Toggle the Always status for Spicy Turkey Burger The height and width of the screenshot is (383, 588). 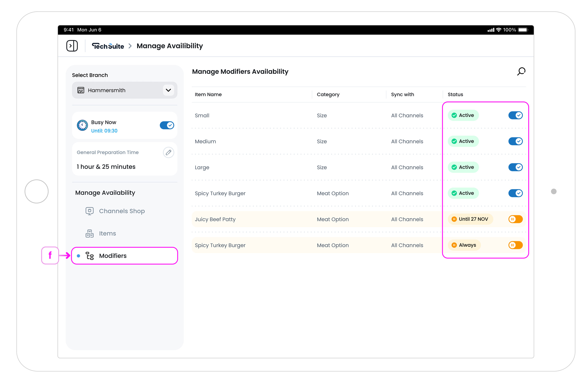(x=515, y=245)
